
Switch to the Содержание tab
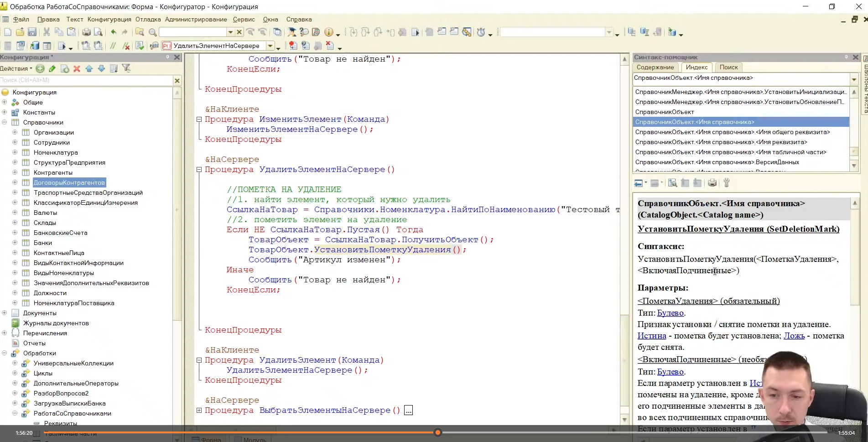coord(655,67)
